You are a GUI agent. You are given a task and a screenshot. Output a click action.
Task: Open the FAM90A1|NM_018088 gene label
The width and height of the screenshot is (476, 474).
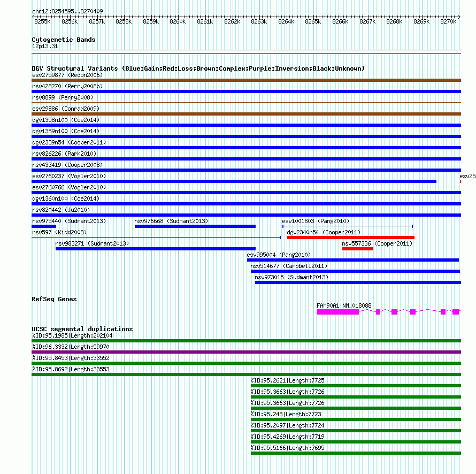click(x=344, y=305)
